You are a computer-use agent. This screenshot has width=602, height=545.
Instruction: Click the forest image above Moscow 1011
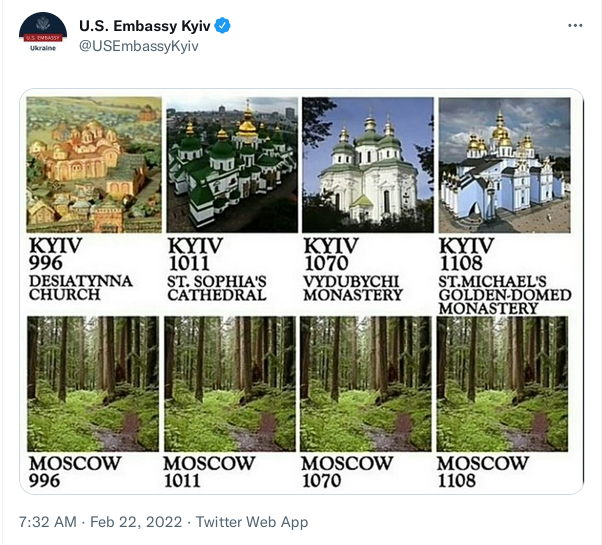pyautogui.click(x=230, y=384)
